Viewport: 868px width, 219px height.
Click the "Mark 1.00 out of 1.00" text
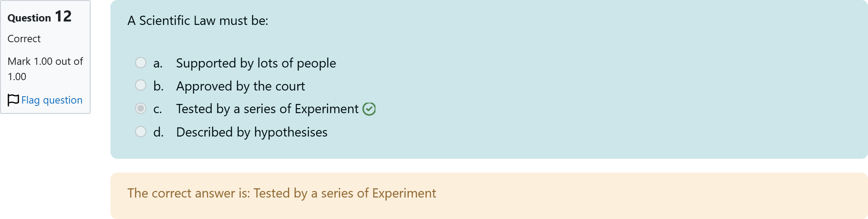[x=45, y=69]
